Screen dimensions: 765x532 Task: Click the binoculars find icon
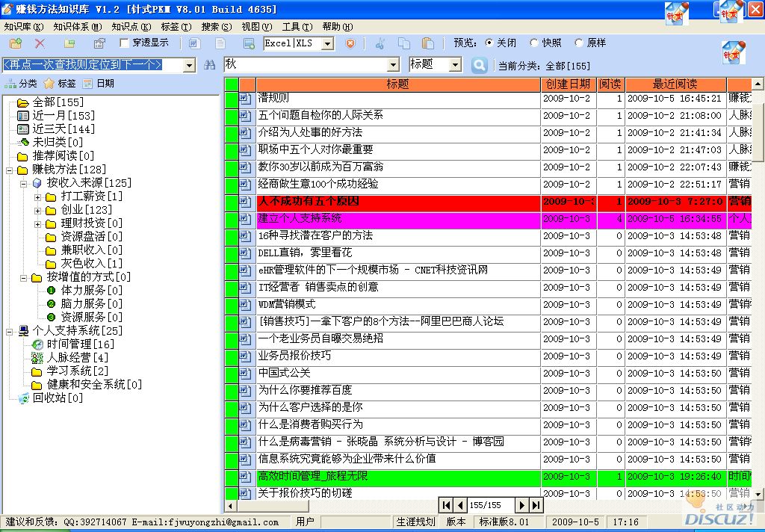pyautogui.click(x=210, y=65)
